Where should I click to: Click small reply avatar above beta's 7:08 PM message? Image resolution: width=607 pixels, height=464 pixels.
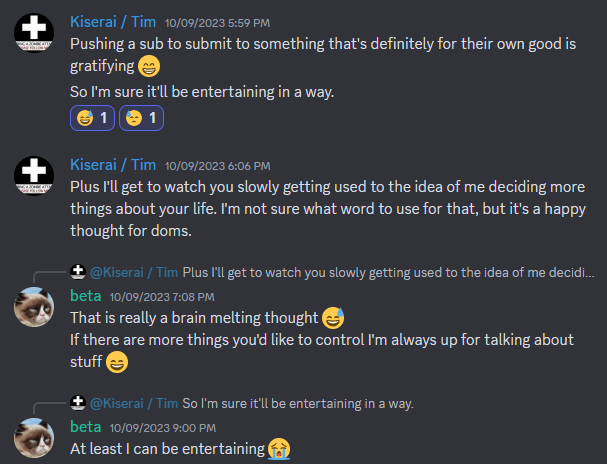pyautogui.click(x=77, y=272)
